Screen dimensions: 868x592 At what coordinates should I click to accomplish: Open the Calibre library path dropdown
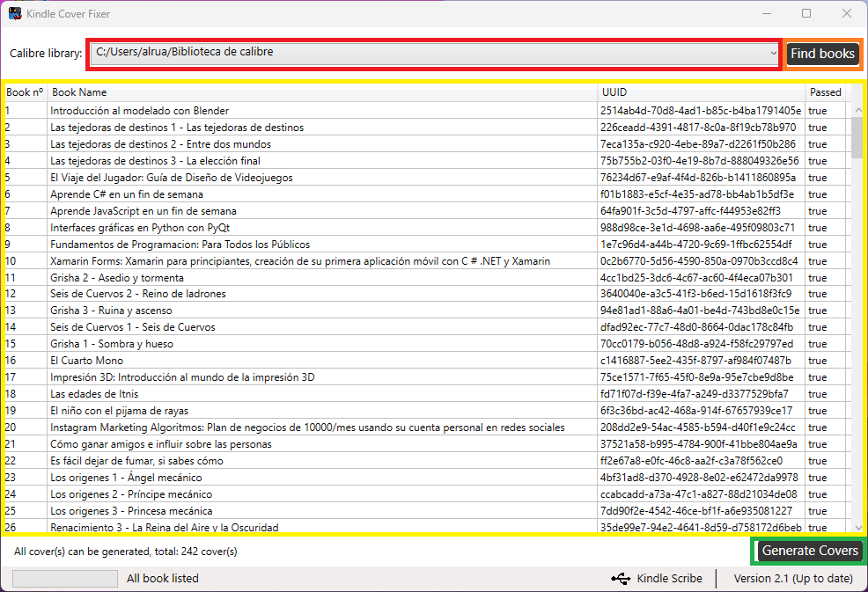435,54
